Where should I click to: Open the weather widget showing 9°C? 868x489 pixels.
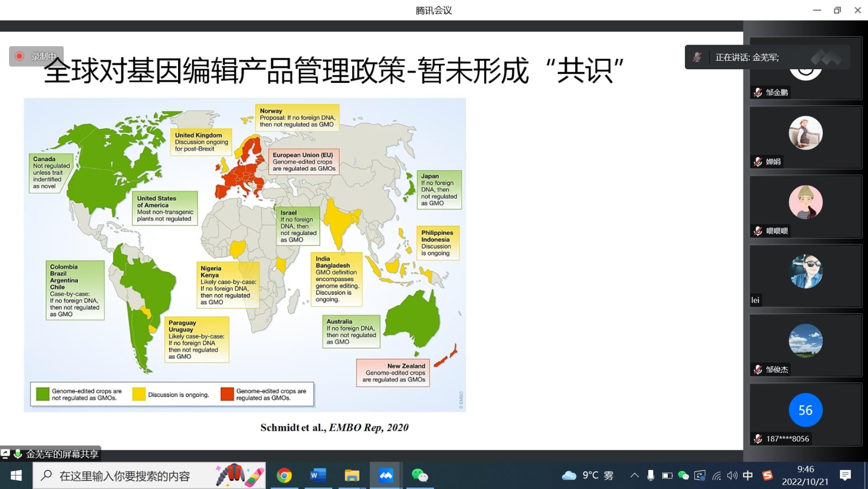587,475
